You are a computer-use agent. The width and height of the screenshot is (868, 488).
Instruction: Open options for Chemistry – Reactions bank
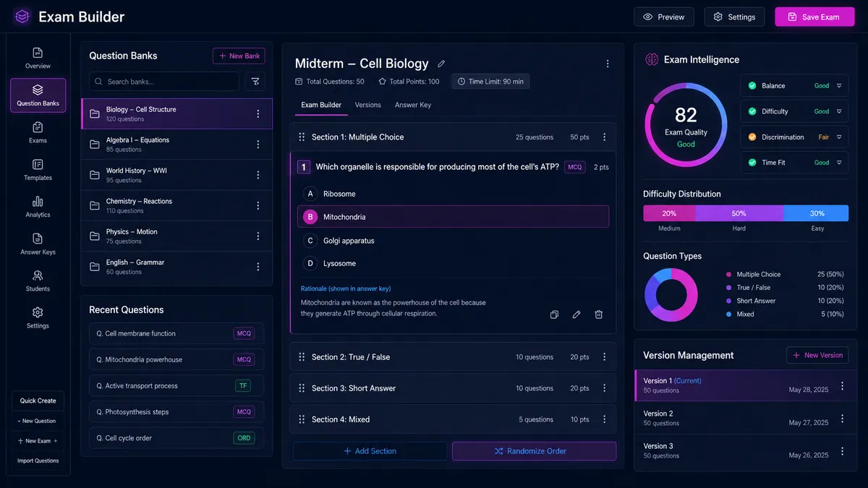tap(258, 205)
